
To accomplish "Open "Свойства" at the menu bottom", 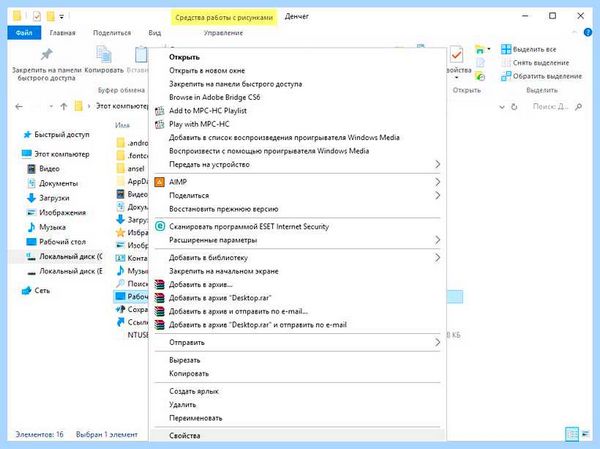I will pyautogui.click(x=297, y=436).
